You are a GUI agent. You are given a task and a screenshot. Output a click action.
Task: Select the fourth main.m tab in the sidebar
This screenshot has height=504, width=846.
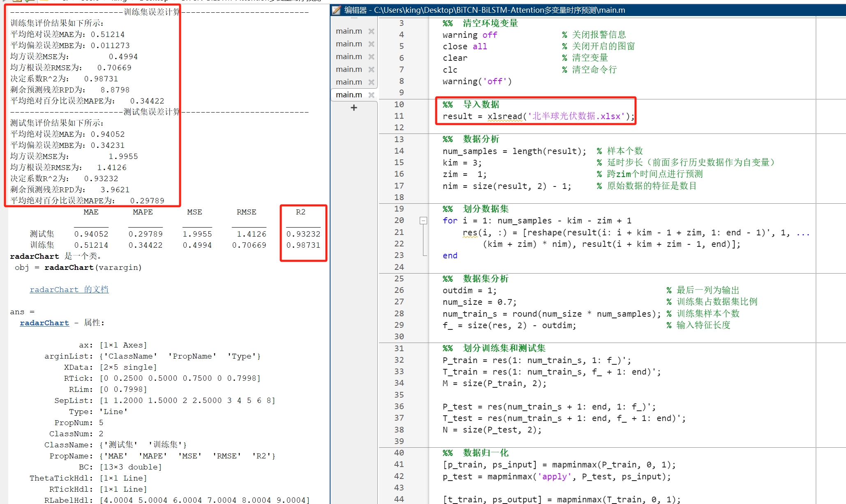coord(349,69)
